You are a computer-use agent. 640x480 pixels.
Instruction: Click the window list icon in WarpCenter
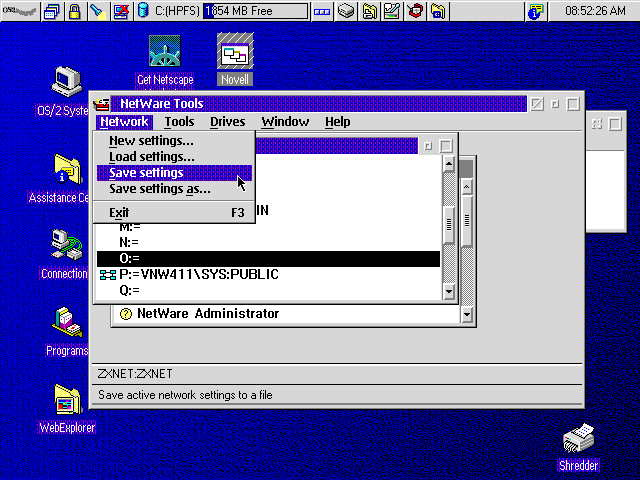click(52, 11)
